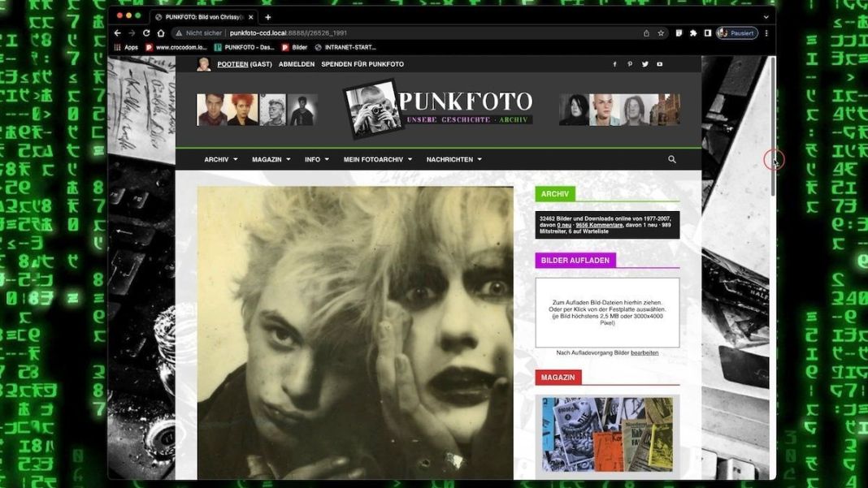
Task: Open the INFO menu item
Action: pyautogui.click(x=317, y=160)
